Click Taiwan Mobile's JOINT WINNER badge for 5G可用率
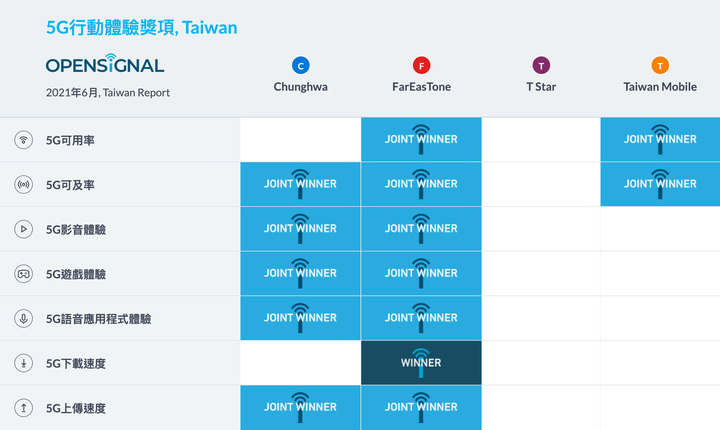This screenshot has width=720, height=430. click(x=660, y=139)
